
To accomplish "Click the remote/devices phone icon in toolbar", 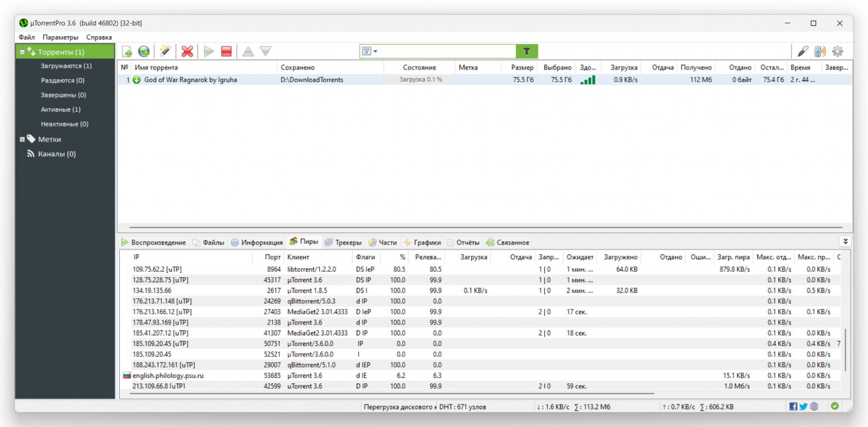I will [x=820, y=52].
